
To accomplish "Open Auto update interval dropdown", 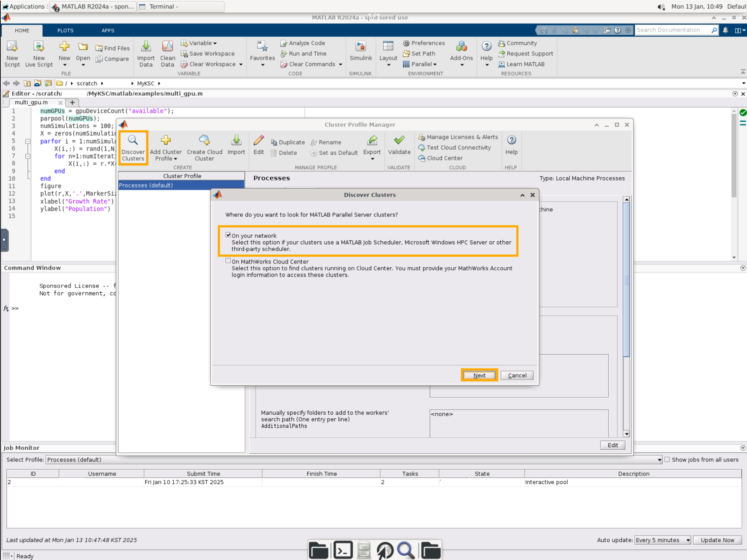I will [x=663, y=540].
